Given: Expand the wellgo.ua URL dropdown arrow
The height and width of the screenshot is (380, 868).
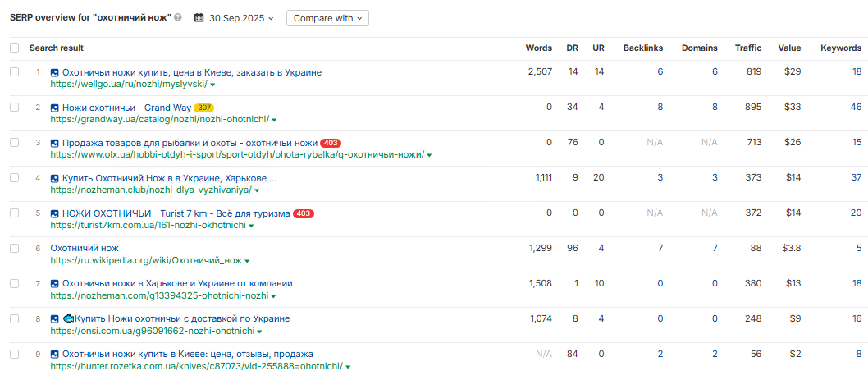Looking at the screenshot, I should coord(212,85).
